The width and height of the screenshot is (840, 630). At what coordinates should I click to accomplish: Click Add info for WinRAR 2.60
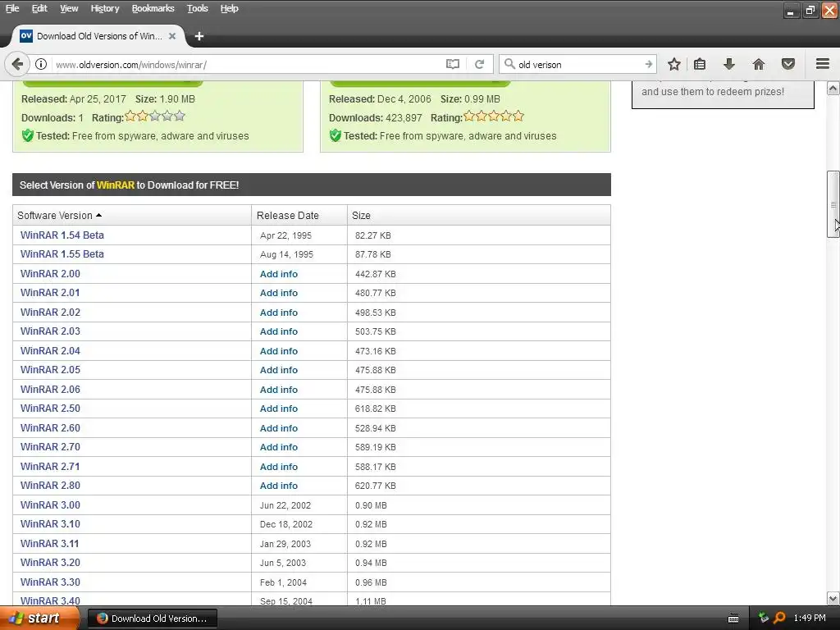coord(279,428)
